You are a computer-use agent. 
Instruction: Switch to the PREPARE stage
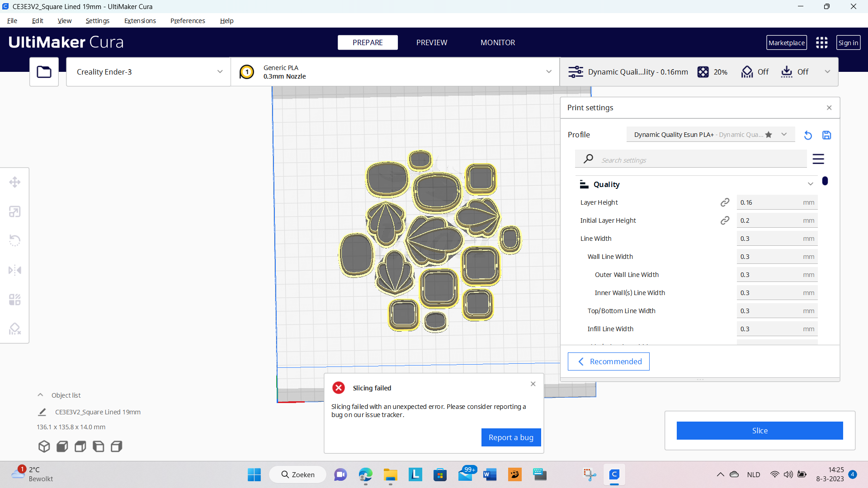(x=368, y=42)
